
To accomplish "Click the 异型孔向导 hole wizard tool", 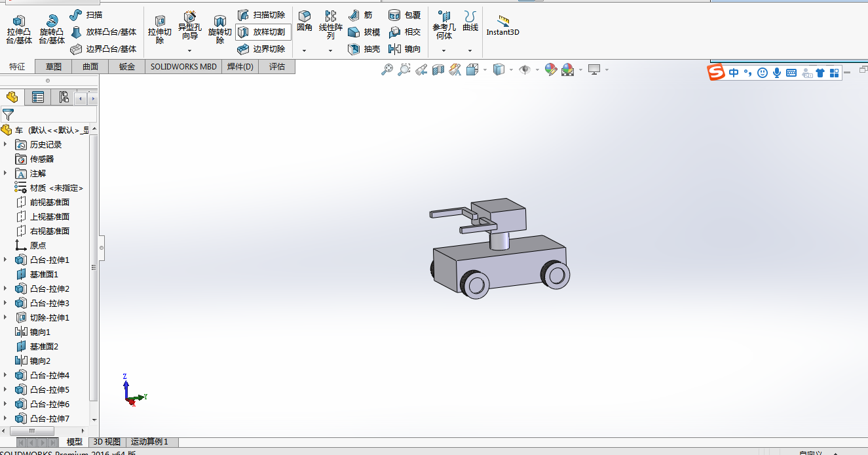I will click(x=190, y=26).
